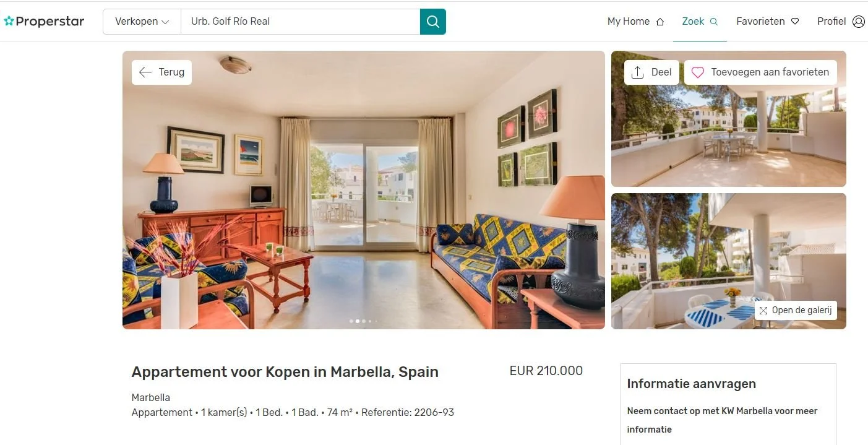
Task: Open the Verkopen dropdown
Action: click(x=142, y=22)
